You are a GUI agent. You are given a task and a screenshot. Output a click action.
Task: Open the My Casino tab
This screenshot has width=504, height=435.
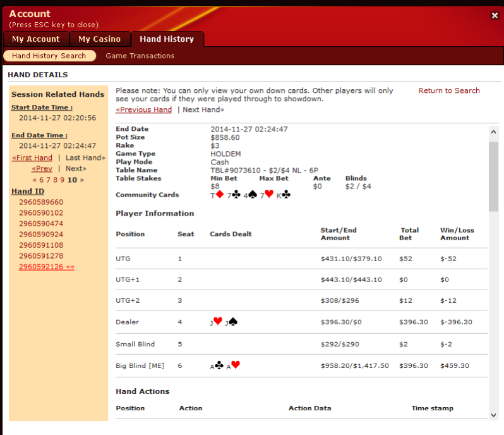[99, 39]
